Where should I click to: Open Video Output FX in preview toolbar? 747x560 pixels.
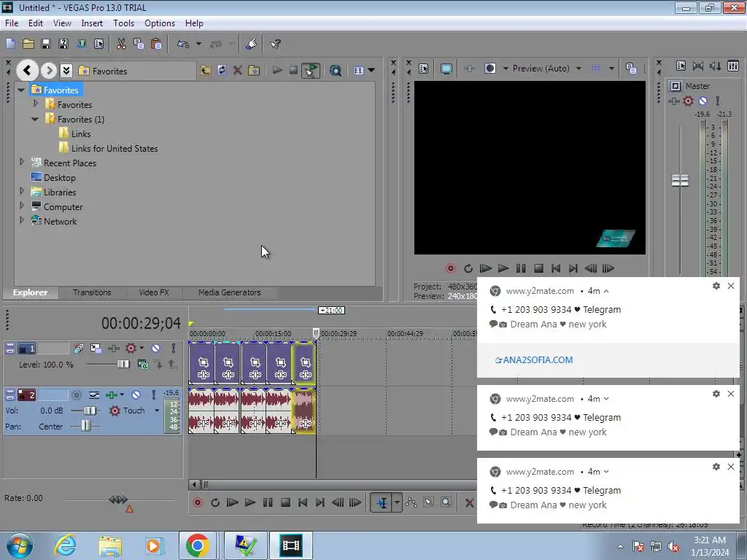469,69
